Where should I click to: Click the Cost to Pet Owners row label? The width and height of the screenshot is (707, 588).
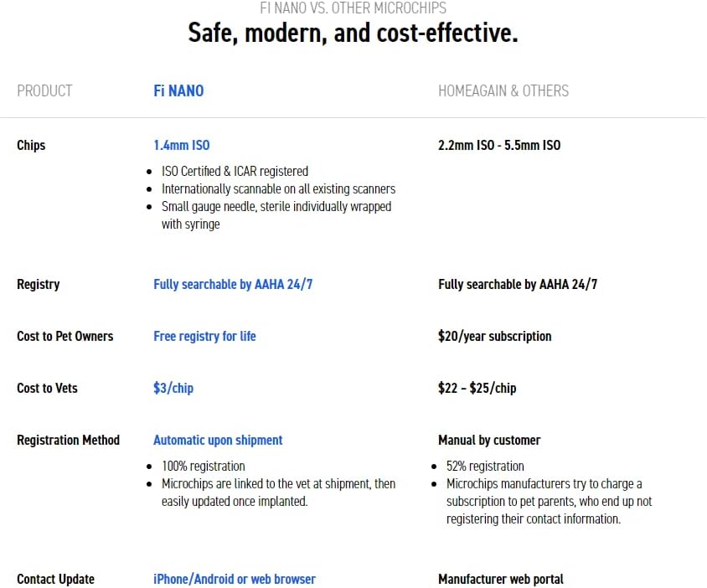point(65,336)
